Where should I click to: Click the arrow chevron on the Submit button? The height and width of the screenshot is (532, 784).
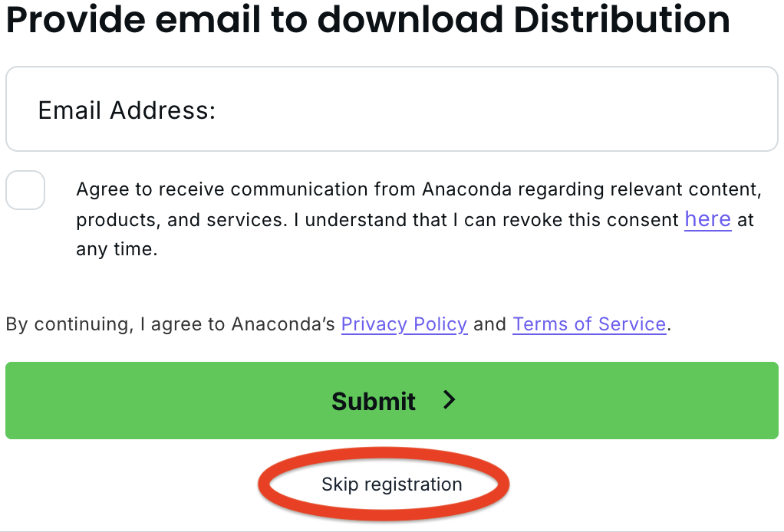click(450, 400)
